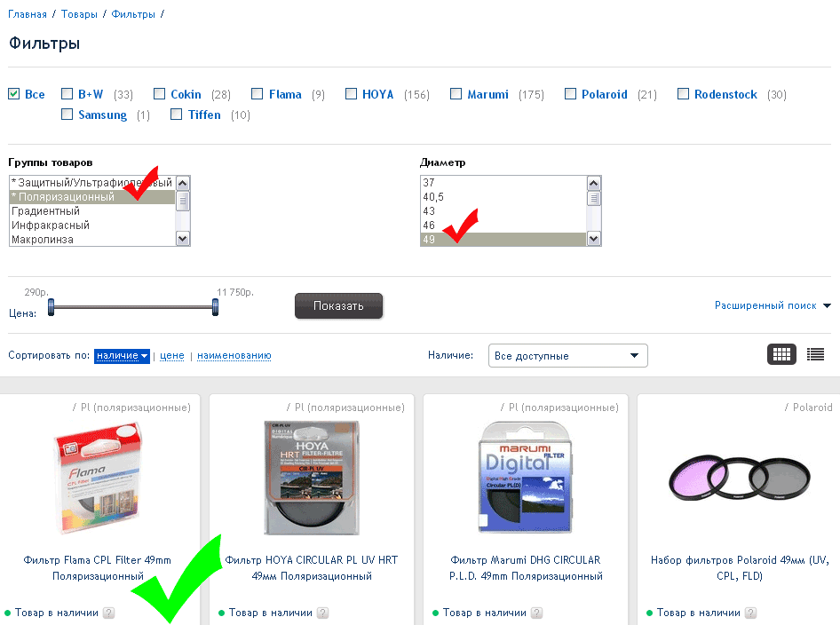Select Макролинза product group
840x625 pixels.
pos(92,240)
